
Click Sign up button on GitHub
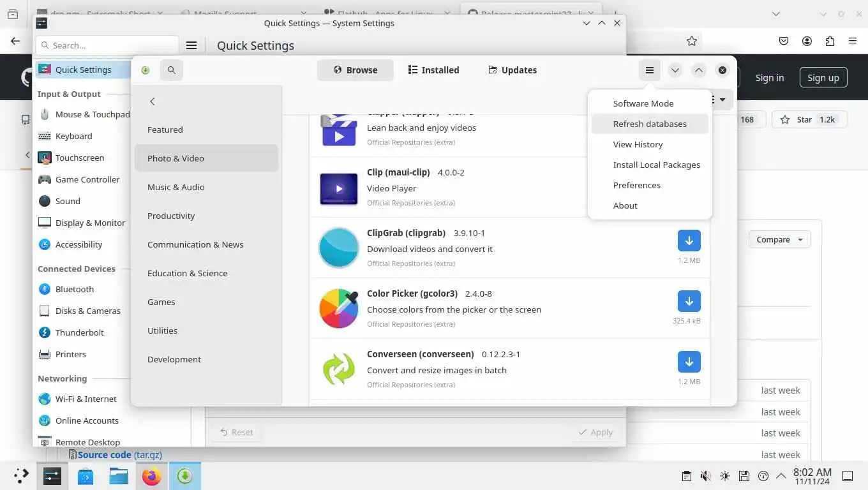[823, 78]
